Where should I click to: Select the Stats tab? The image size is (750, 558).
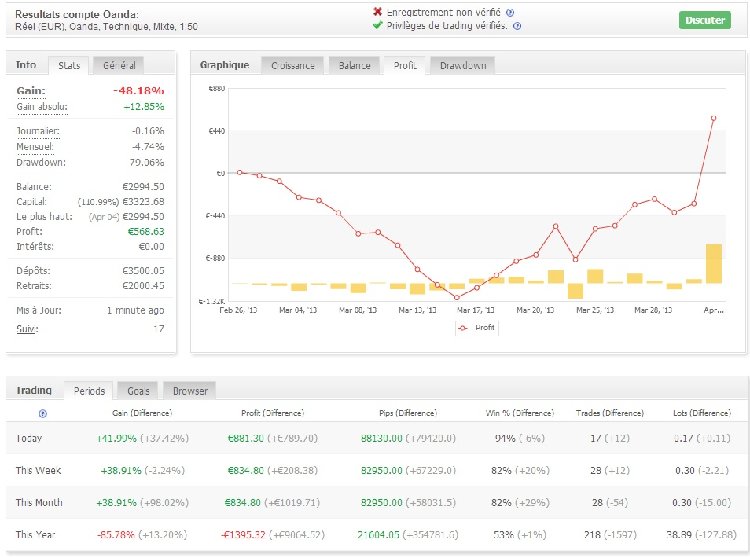pyautogui.click(x=68, y=65)
